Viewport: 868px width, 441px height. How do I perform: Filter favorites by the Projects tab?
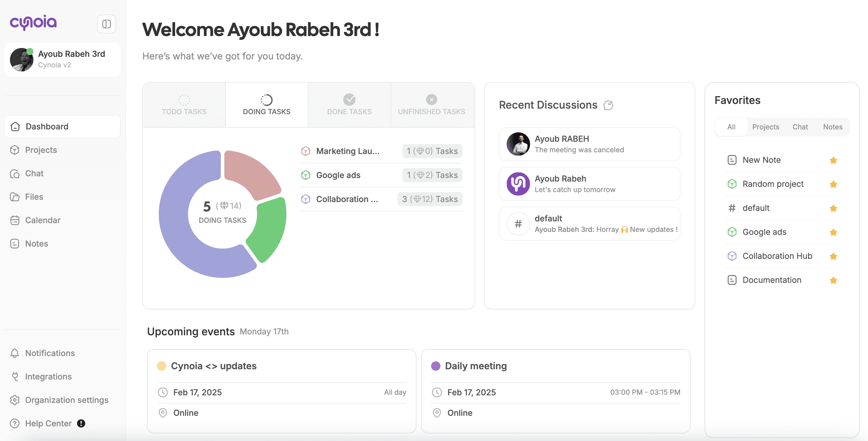pos(765,127)
